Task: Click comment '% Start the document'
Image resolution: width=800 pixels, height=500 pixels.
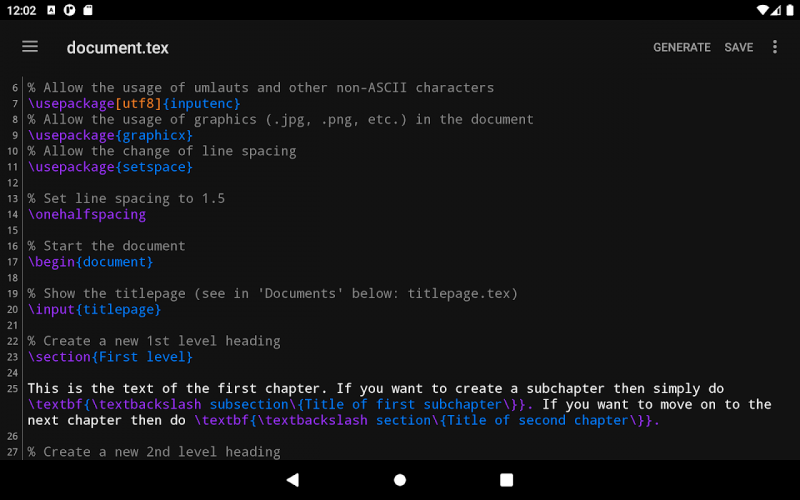Action: click(106, 246)
